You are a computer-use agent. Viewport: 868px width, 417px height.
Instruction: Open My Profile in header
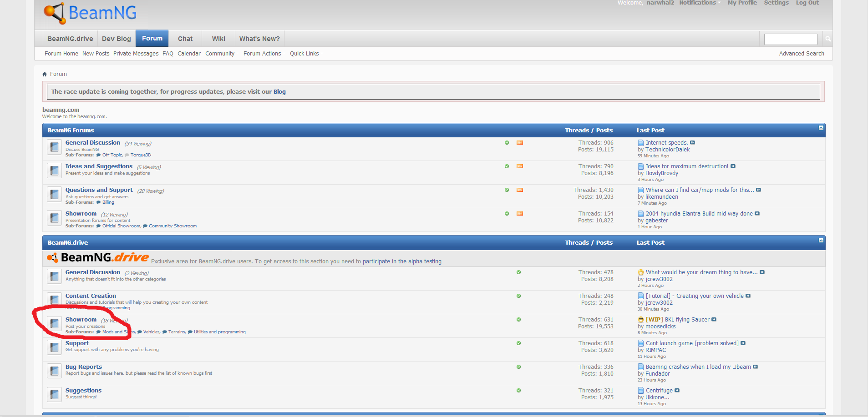pos(742,3)
